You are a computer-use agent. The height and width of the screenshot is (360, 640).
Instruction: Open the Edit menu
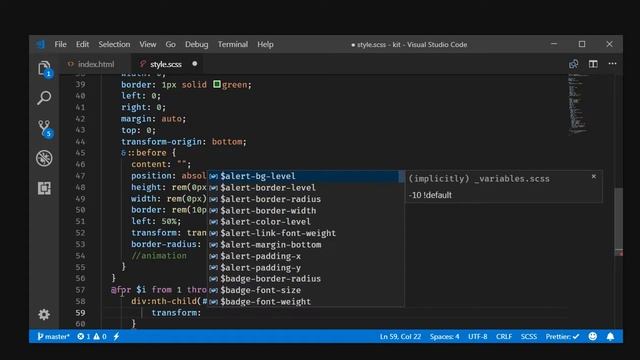coord(82,44)
